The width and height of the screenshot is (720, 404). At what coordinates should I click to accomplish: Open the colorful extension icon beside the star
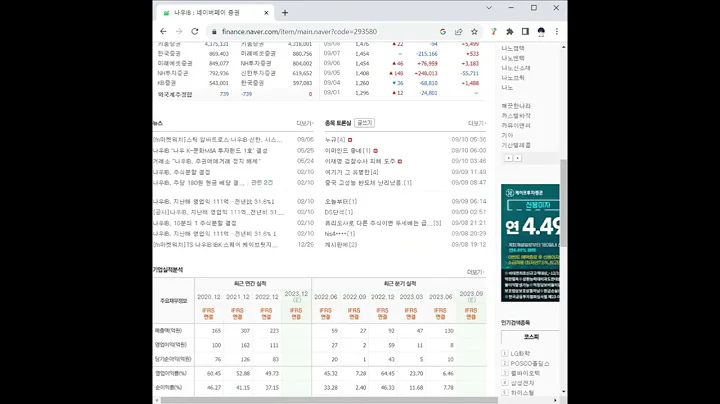pyautogui.click(x=494, y=32)
